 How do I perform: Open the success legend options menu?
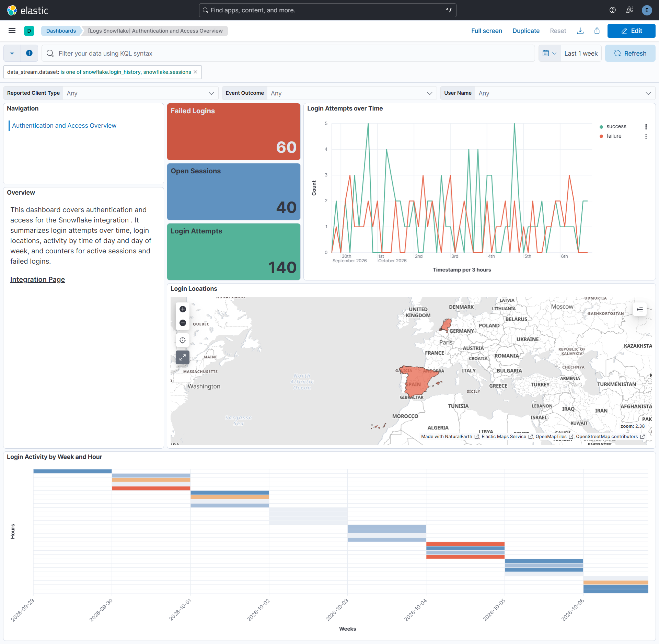[646, 127]
